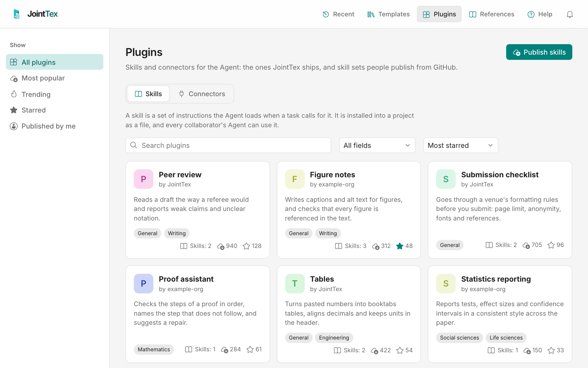The image size is (588, 368).
Task: Open the Most starred sort dropdown
Action: point(461,145)
